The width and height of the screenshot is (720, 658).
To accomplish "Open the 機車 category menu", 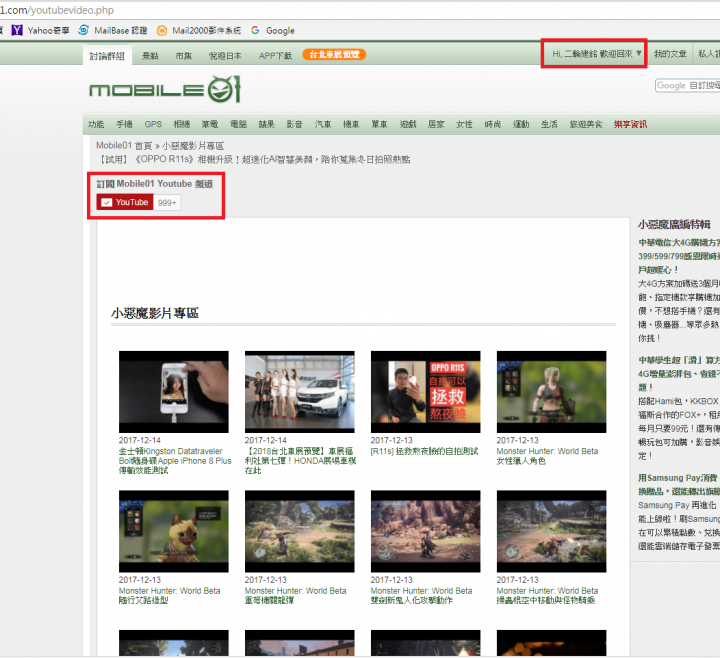I will click(x=351, y=124).
